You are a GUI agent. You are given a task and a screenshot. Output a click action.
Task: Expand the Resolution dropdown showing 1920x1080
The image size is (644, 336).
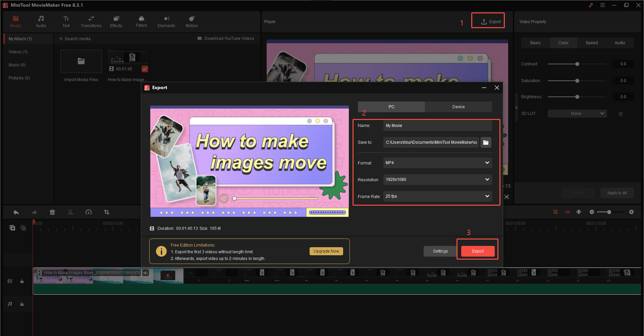tap(437, 180)
